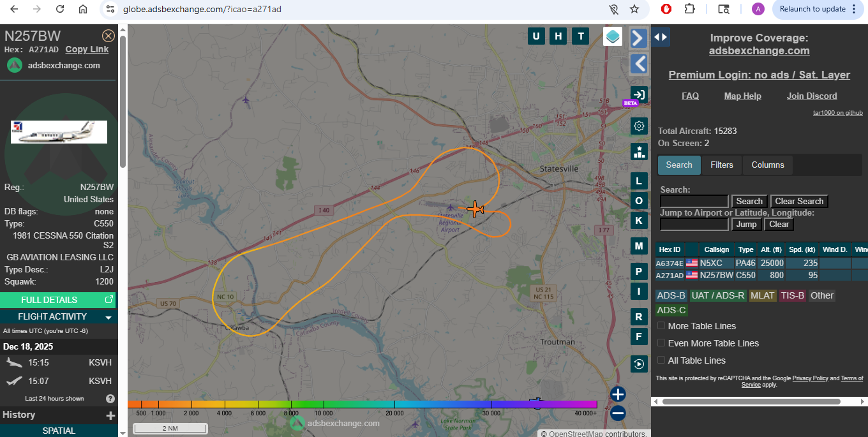Sort table by Alt. (ft) column

772,249
